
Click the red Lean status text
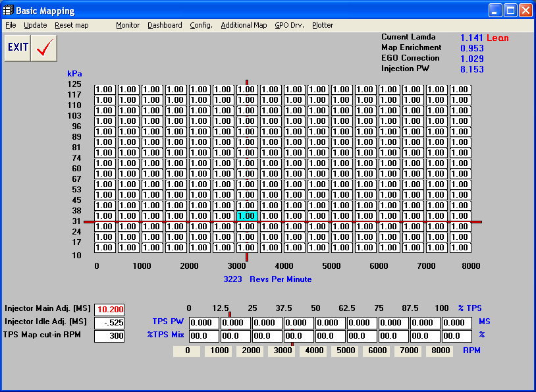point(498,38)
